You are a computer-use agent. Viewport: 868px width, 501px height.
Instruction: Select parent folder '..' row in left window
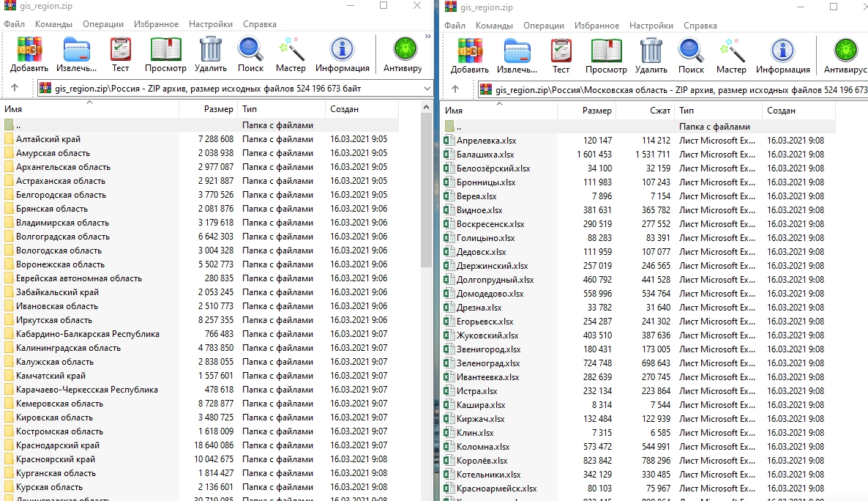tap(200, 125)
